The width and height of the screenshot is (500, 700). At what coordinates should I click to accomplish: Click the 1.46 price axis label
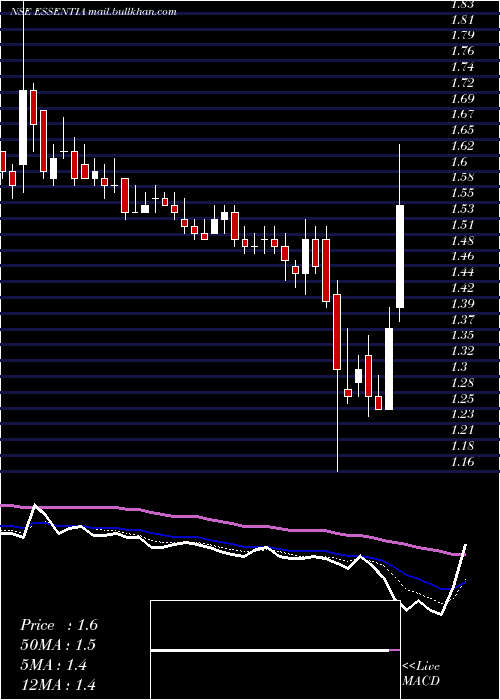tap(462, 256)
